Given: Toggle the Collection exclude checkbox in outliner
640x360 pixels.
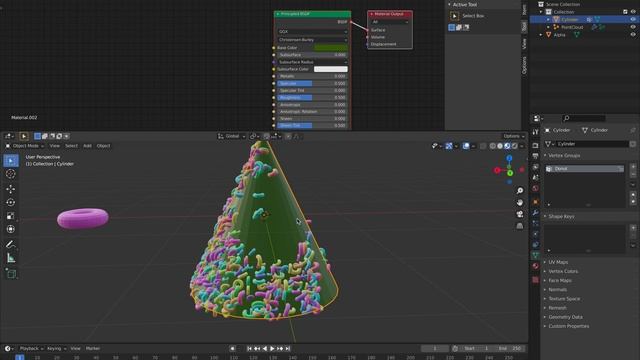Looking at the screenshot, I should coord(625,12).
